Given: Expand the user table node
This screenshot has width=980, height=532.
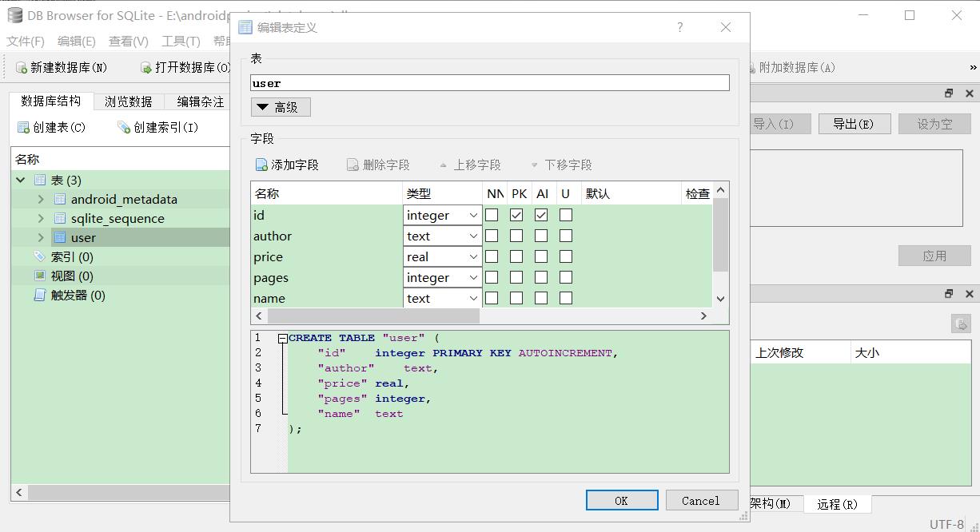Looking at the screenshot, I should click(41, 237).
